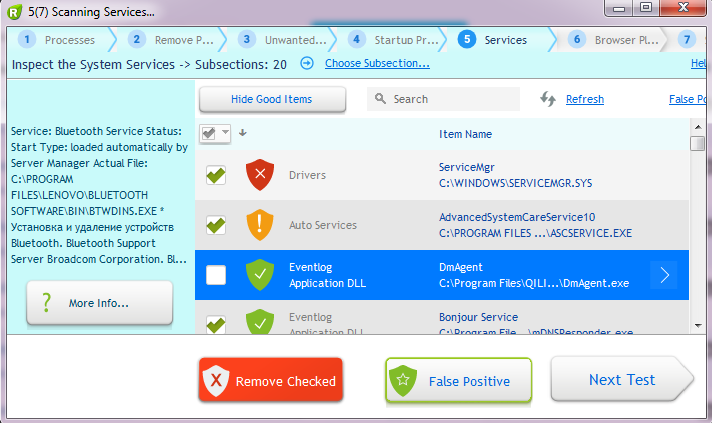712x423 pixels.
Task: Click the Drivers category label
Action: tap(307, 175)
